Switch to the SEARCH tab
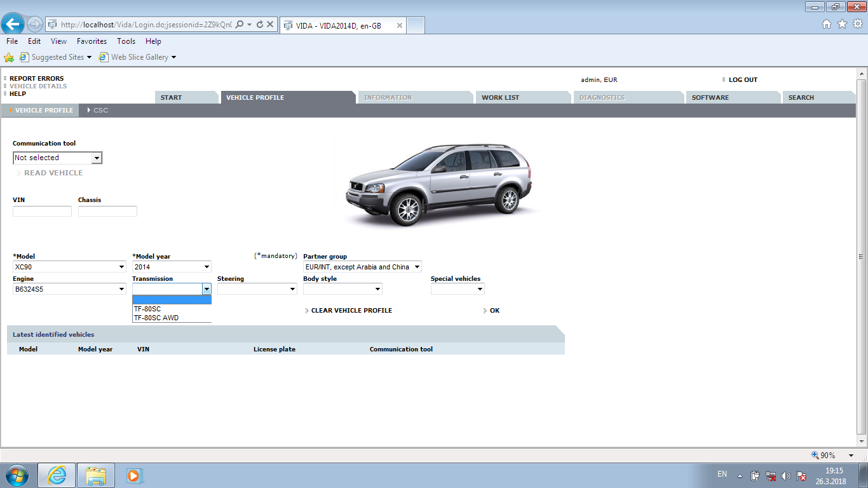868x488 pixels. point(819,98)
